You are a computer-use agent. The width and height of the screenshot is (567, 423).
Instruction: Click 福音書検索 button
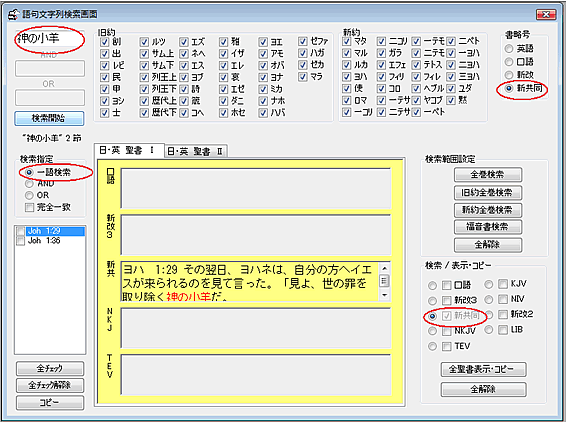coord(487,227)
